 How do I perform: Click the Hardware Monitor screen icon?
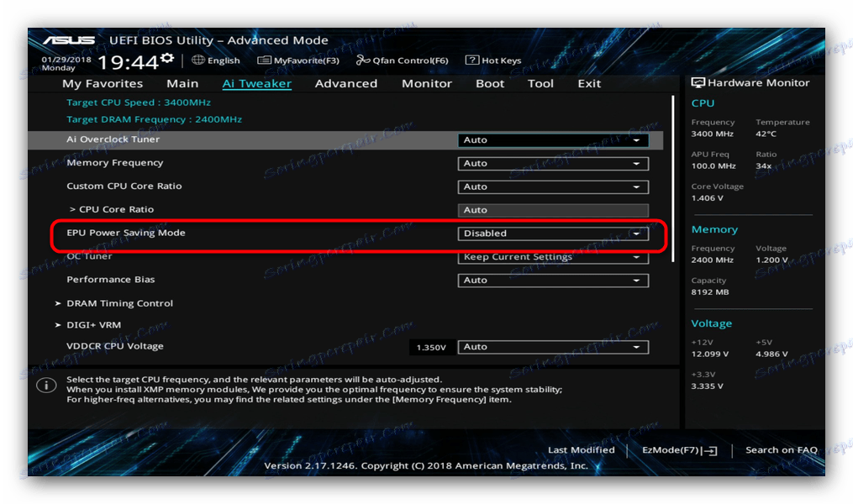(698, 82)
